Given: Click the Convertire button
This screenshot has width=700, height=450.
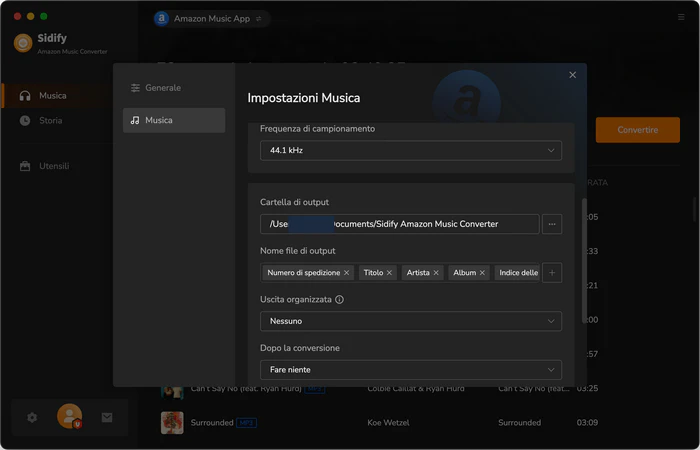Looking at the screenshot, I should click(638, 130).
